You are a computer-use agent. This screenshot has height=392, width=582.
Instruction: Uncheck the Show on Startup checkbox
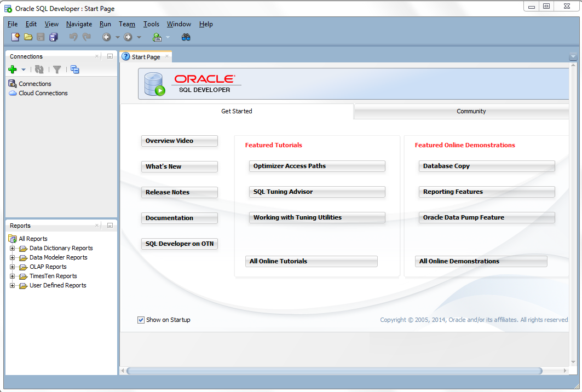coord(141,320)
